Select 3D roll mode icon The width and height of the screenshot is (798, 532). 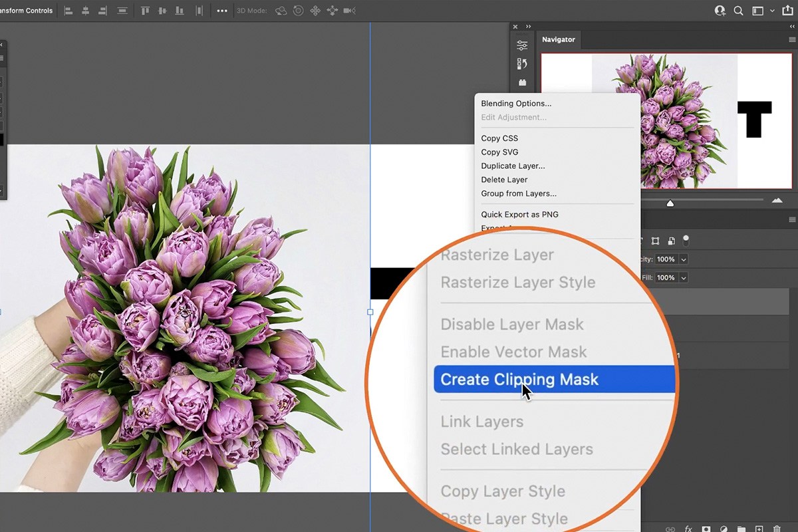click(299, 11)
